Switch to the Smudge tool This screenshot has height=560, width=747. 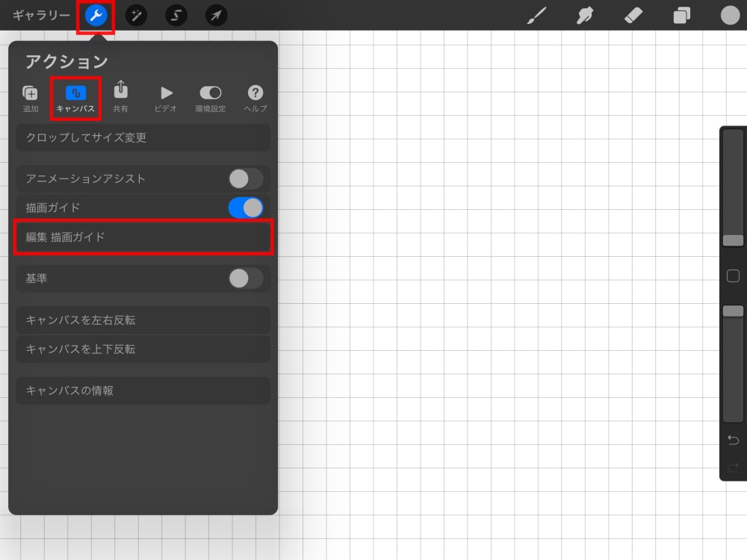click(x=585, y=15)
